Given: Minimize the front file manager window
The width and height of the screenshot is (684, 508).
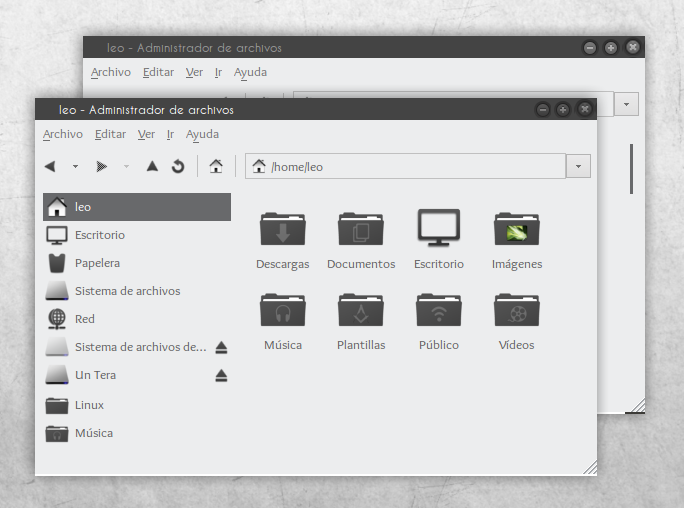Looking at the screenshot, I should coord(543,109).
